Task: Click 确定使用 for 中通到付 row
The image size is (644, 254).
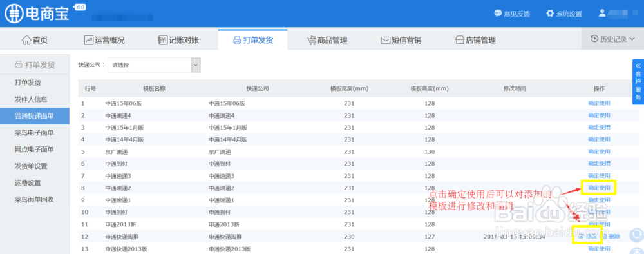Action: (x=599, y=164)
